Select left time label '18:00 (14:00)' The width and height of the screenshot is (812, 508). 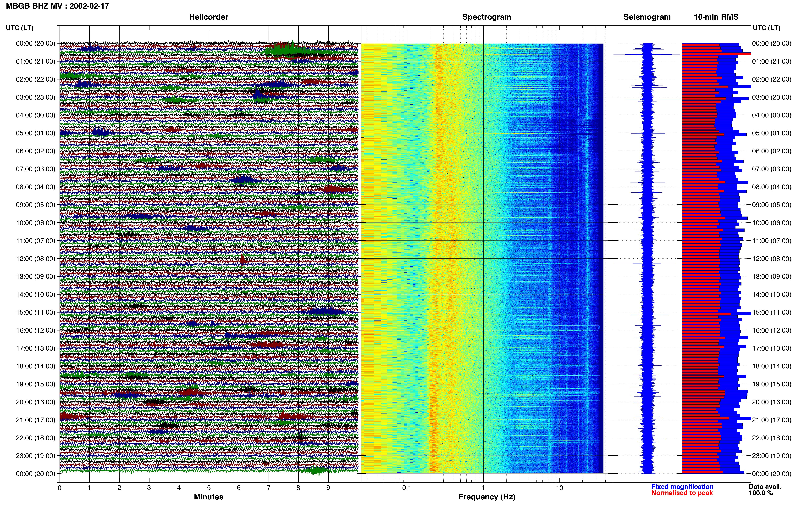pos(36,366)
